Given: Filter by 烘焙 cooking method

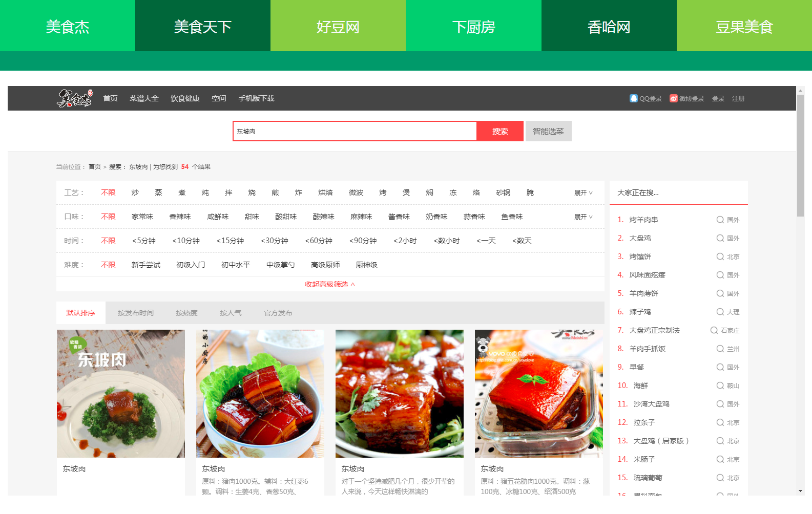Looking at the screenshot, I should pos(325,192).
